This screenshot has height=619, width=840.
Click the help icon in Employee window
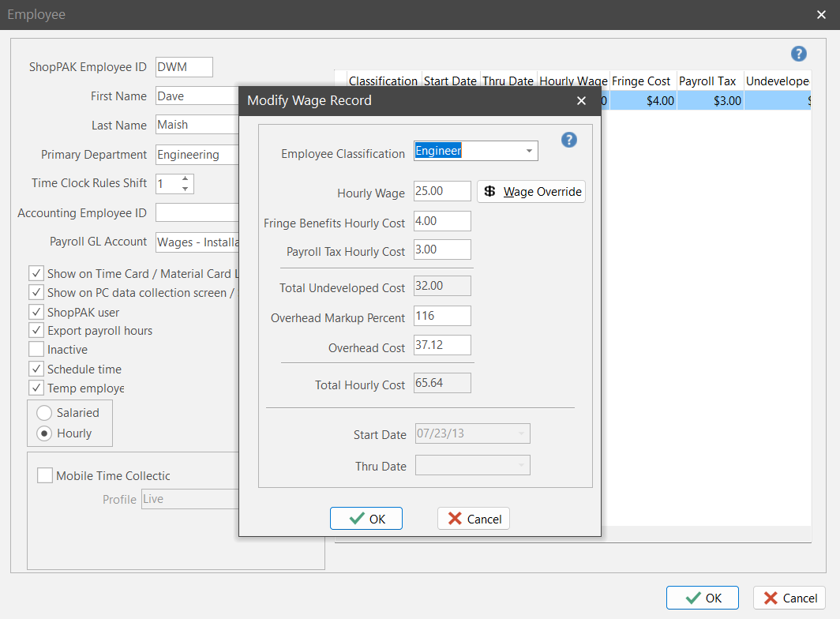point(798,54)
